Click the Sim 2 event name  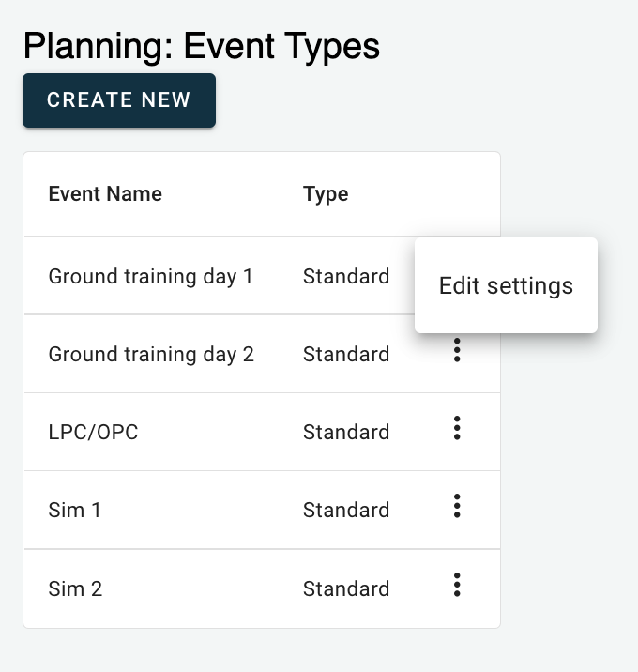click(75, 588)
